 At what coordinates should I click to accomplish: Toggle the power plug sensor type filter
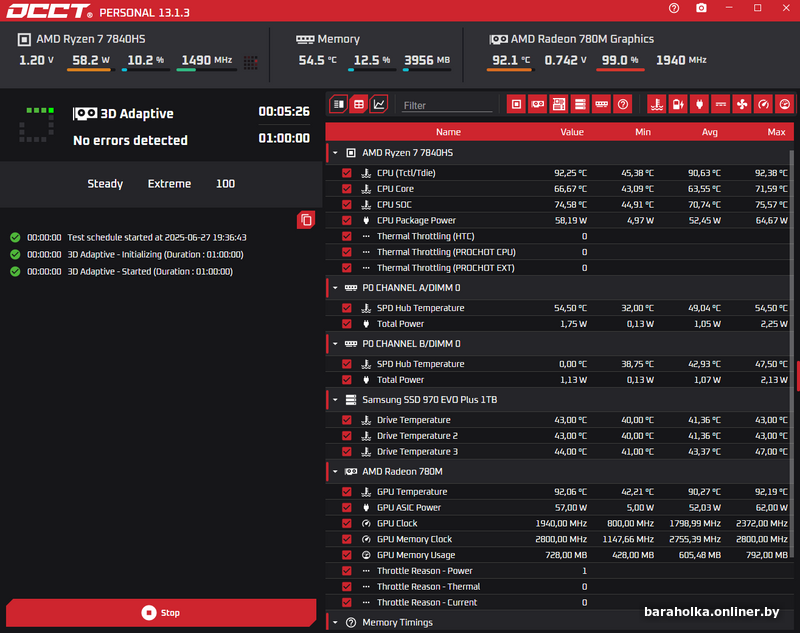click(699, 104)
